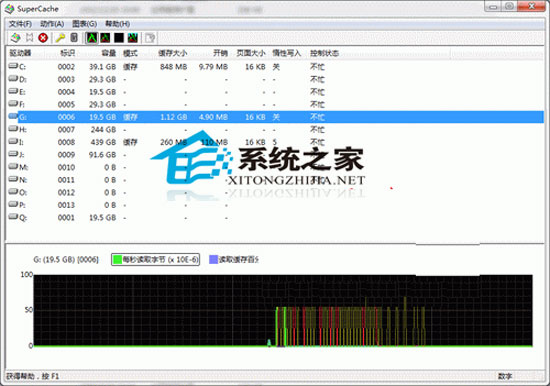Click the drive icon for H:

[13, 129]
